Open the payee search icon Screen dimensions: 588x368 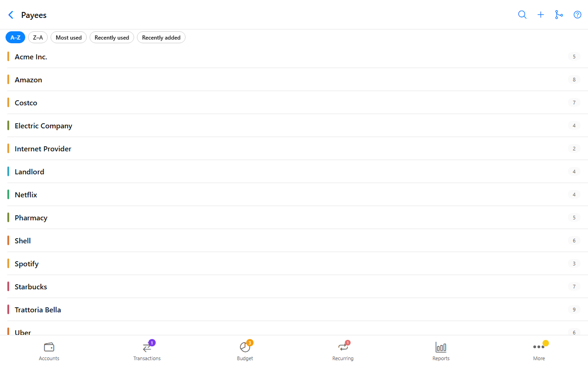pyautogui.click(x=522, y=15)
